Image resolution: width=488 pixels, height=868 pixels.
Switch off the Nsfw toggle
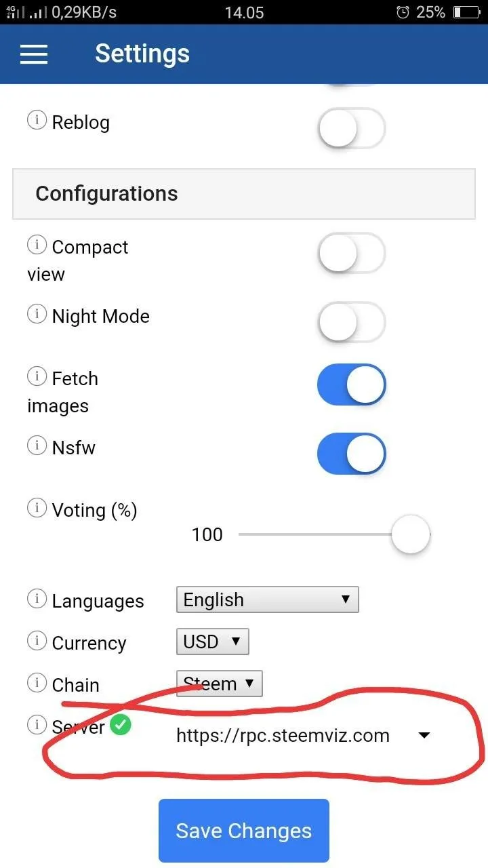(x=351, y=454)
